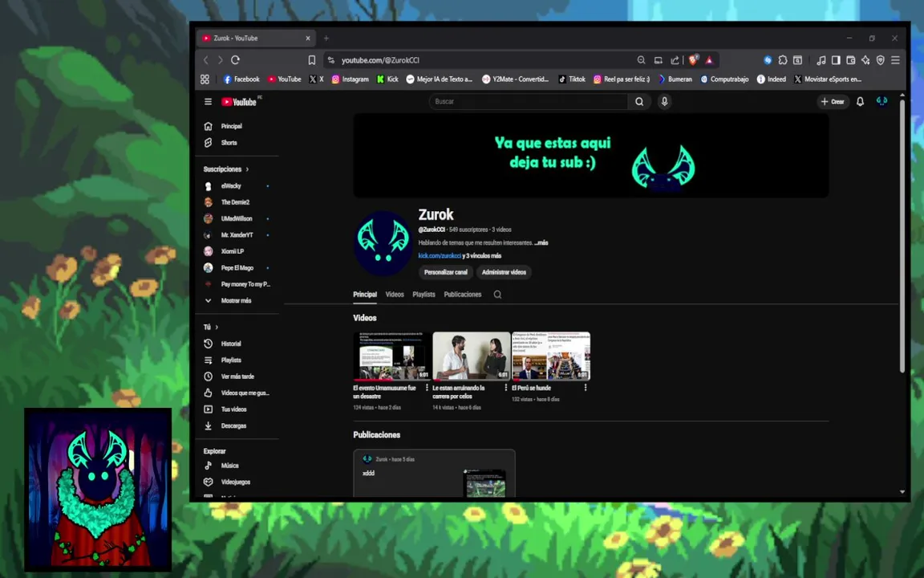Click the YouTube logo to go home
This screenshot has height=578, width=924.
239,102
